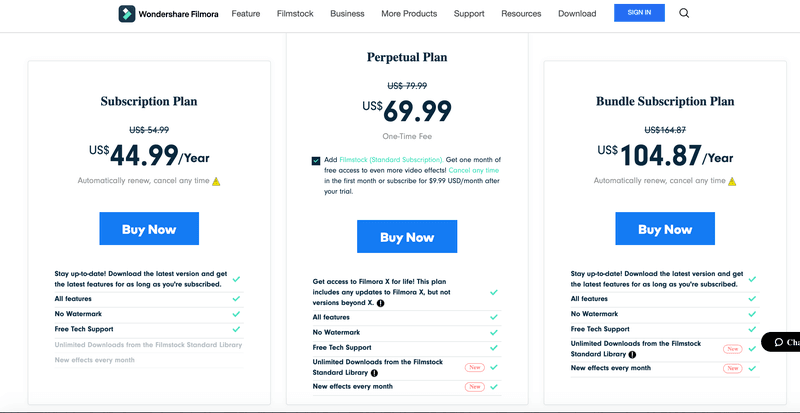
Task: Click Buy Now under Perpetual Plan
Action: (x=407, y=237)
